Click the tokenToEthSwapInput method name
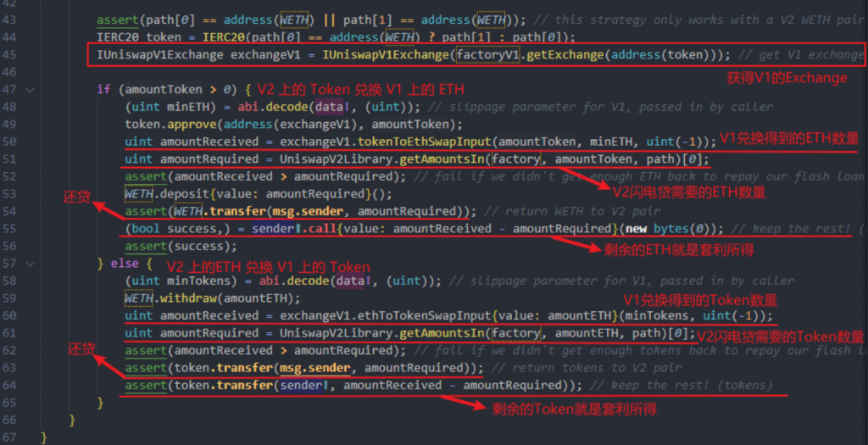Screen dimensions: 868x445 point(425,142)
